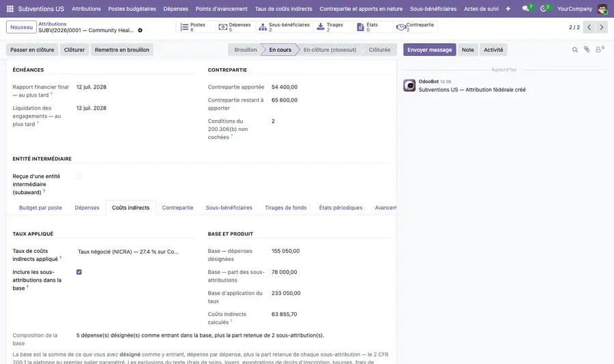Image resolution: width=614 pixels, height=364 pixels.
Task: Click YourCompany company switcher
Action: pyautogui.click(x=574, y=9)
